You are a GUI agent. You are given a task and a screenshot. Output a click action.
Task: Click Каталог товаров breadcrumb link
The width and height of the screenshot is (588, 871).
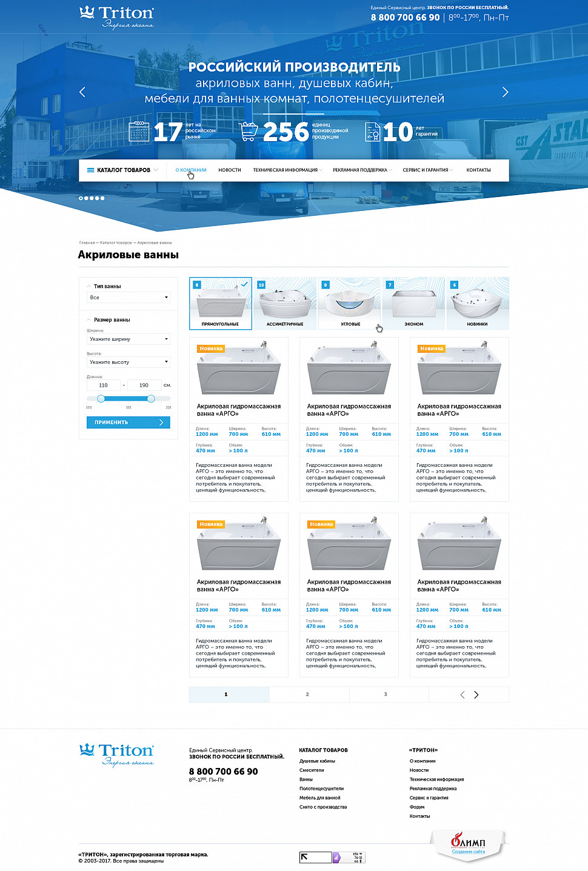pos(116,242)
